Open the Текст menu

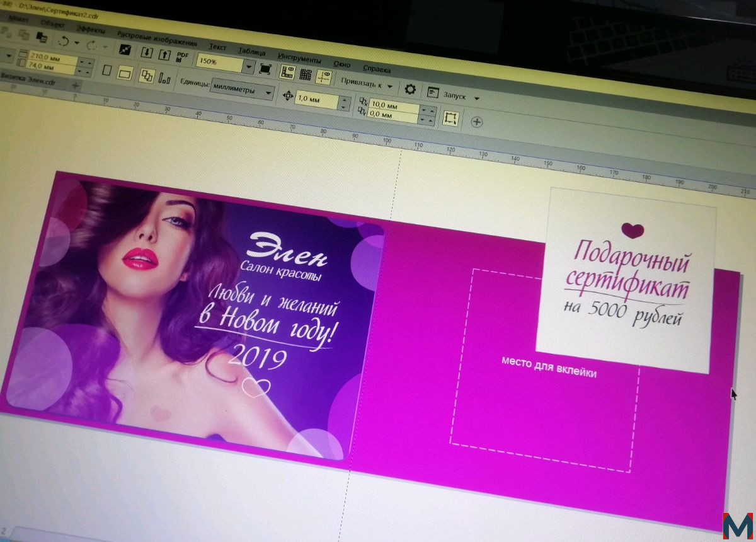point(217,47)
